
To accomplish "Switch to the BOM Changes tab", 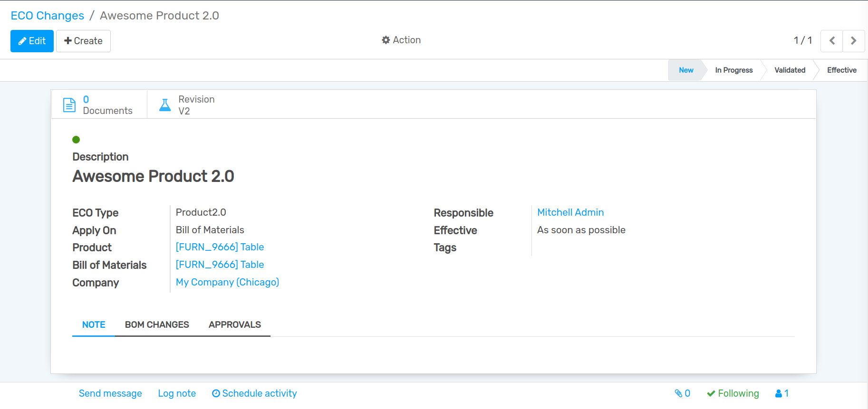I will tap(157, 325).
